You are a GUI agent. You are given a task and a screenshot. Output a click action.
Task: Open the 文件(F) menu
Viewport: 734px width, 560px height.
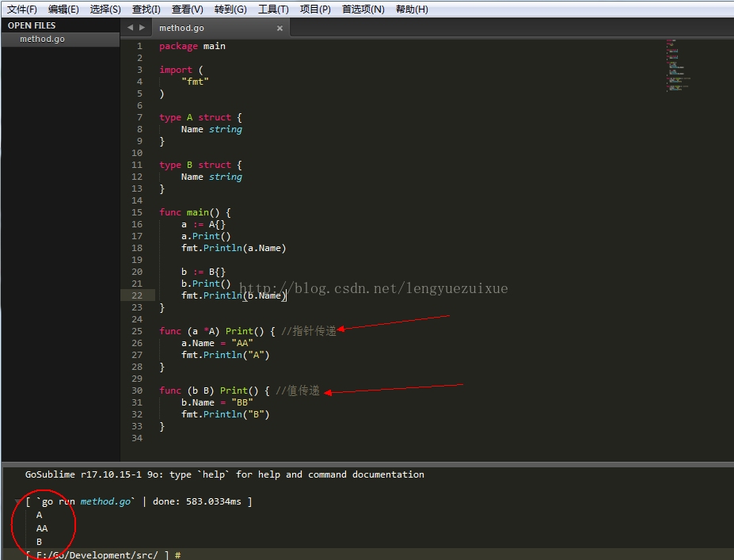pyautogui.click(x=21, y=10)
